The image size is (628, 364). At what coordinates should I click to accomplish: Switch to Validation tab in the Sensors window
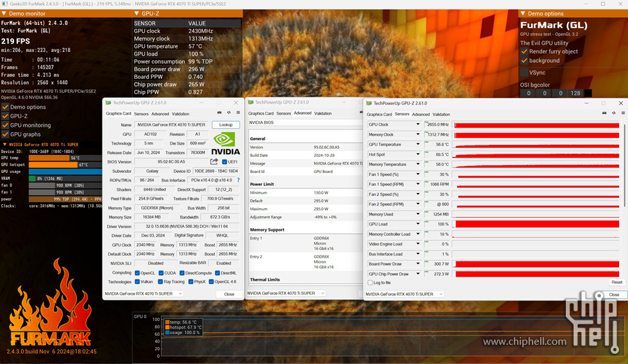(x=441, y=114)
